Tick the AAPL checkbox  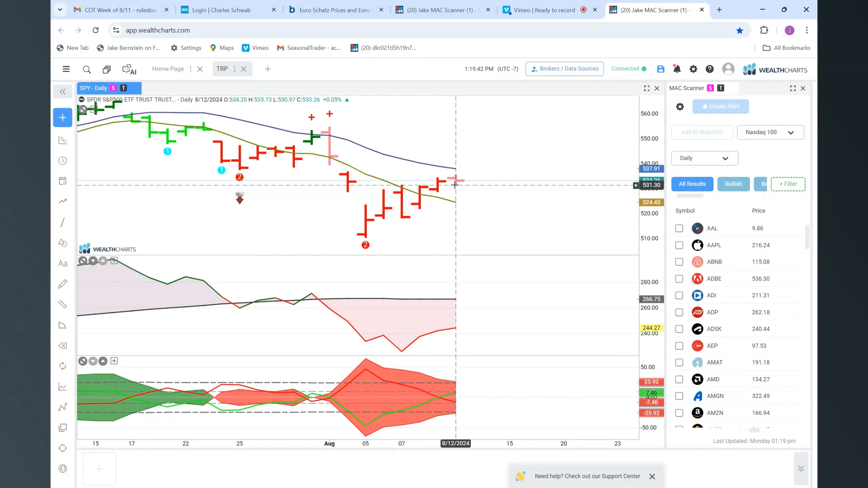679,245
